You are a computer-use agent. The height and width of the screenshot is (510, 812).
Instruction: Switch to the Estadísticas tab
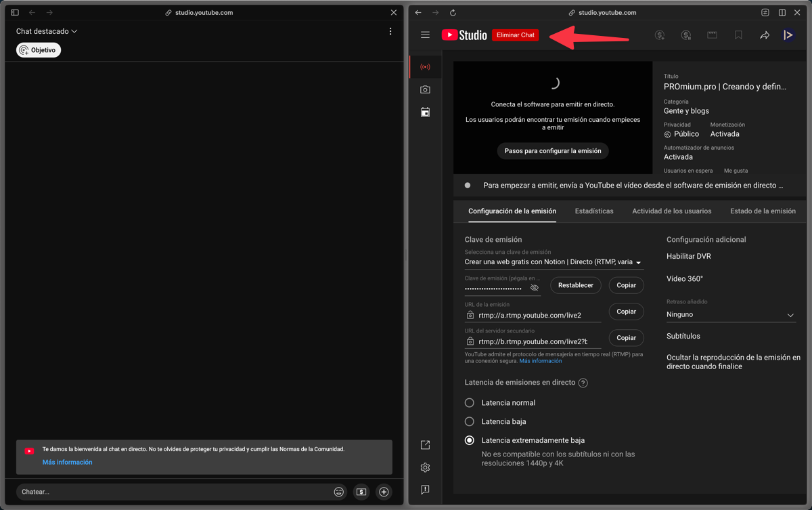tap(594, 211)
